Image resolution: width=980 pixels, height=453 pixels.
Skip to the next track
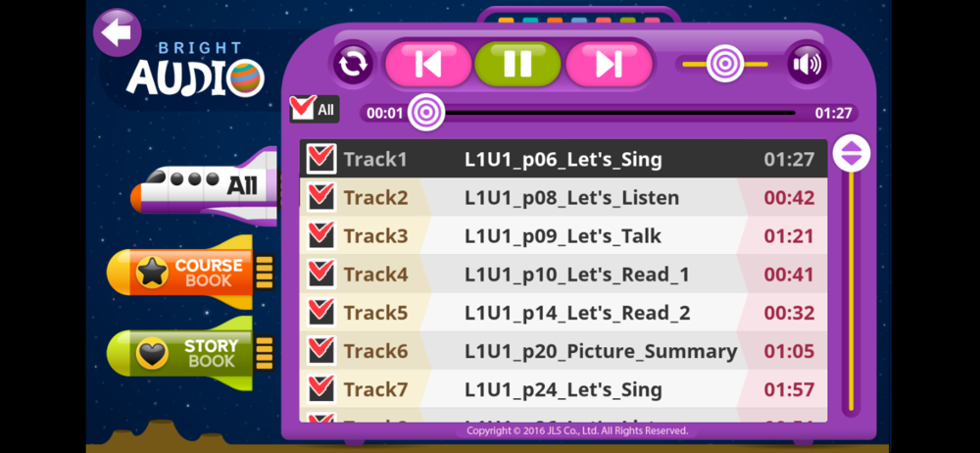[609, 64]
